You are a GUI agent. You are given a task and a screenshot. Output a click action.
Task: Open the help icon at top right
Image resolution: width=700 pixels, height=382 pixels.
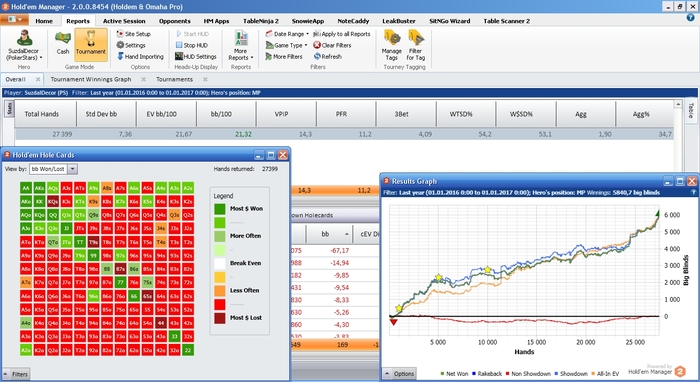click(x=690, y=18)
